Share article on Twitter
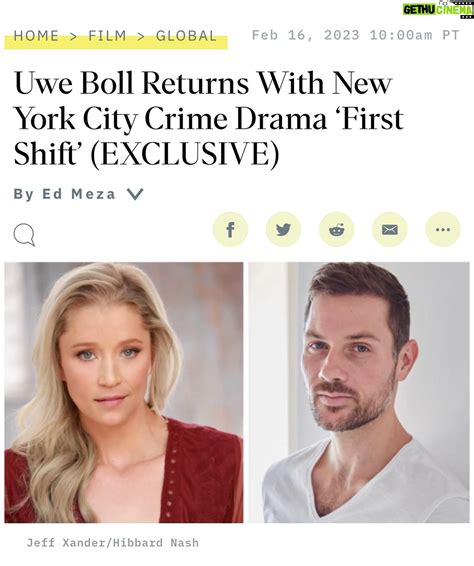Screen dimensions: 474x566 pos(283,229)
